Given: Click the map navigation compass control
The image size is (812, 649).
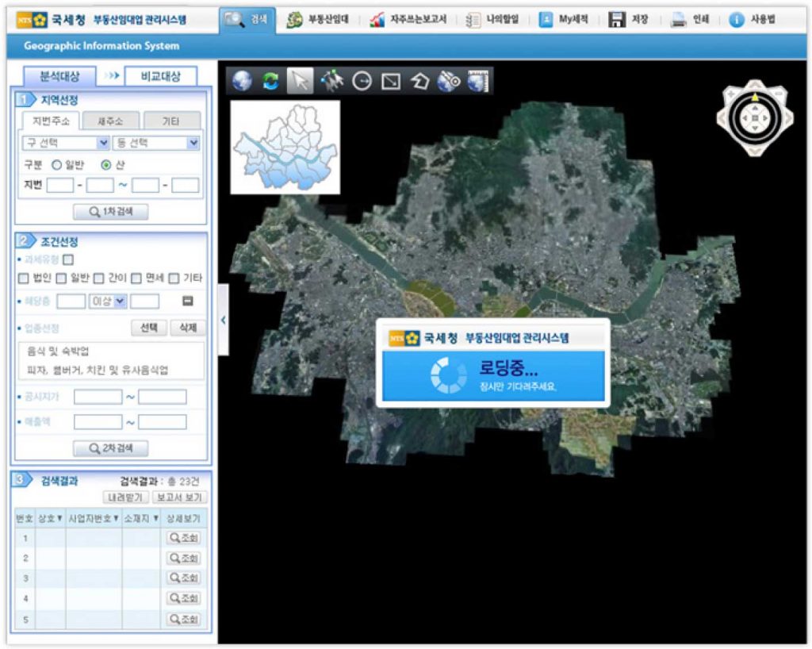Looking at the screenshot, I should 755,118.
